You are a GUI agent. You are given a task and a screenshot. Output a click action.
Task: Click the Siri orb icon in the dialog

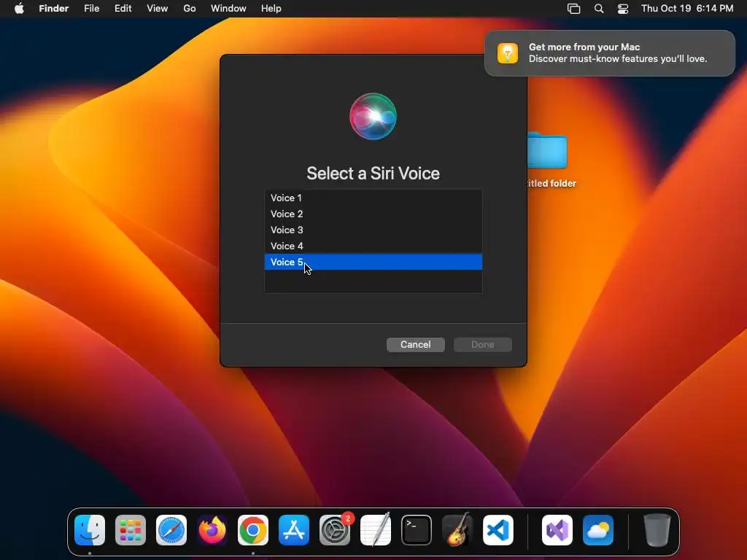(x=373, y=116)
